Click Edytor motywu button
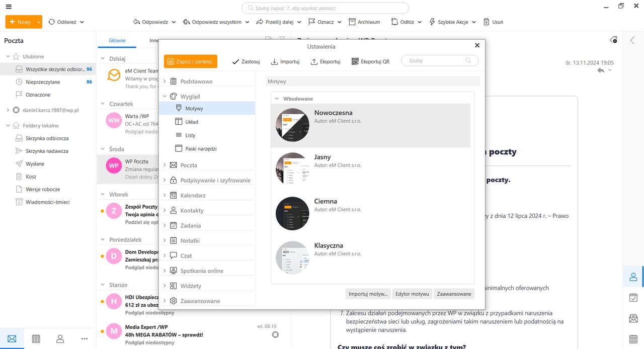 pos(412,294)
